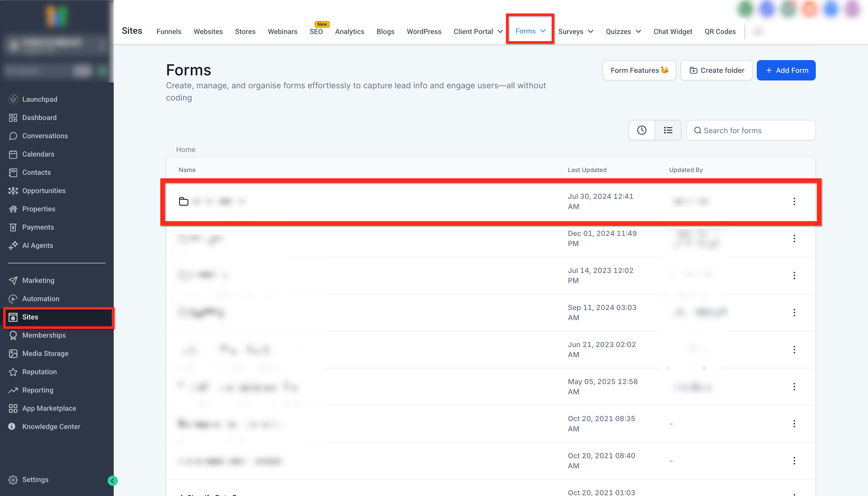
Task: Switch to the list view
Action: click(667, 130)
